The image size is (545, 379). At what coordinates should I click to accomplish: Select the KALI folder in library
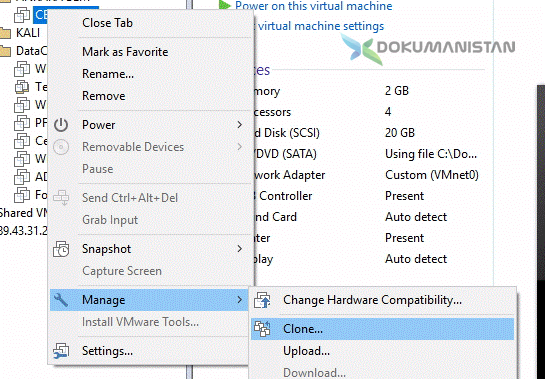coord(28,33)
